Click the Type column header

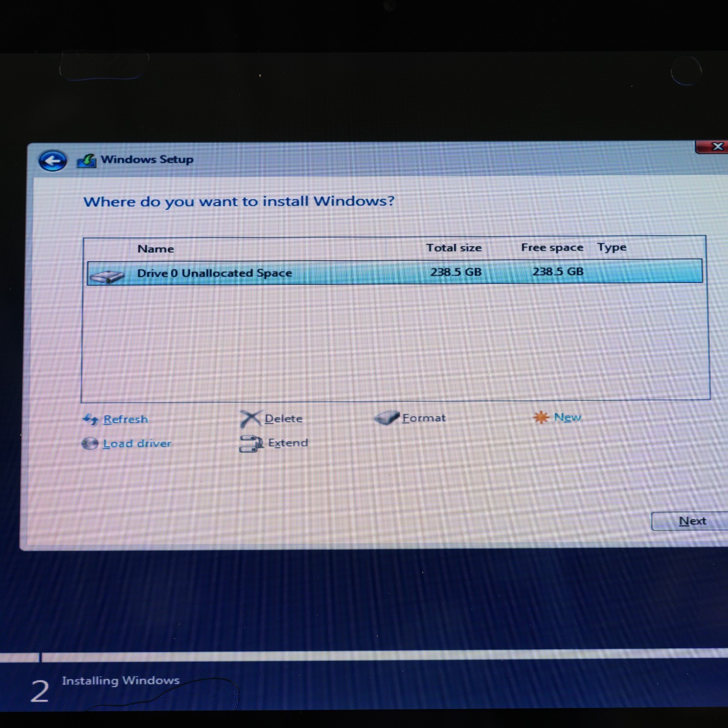(x=612, y=248)
